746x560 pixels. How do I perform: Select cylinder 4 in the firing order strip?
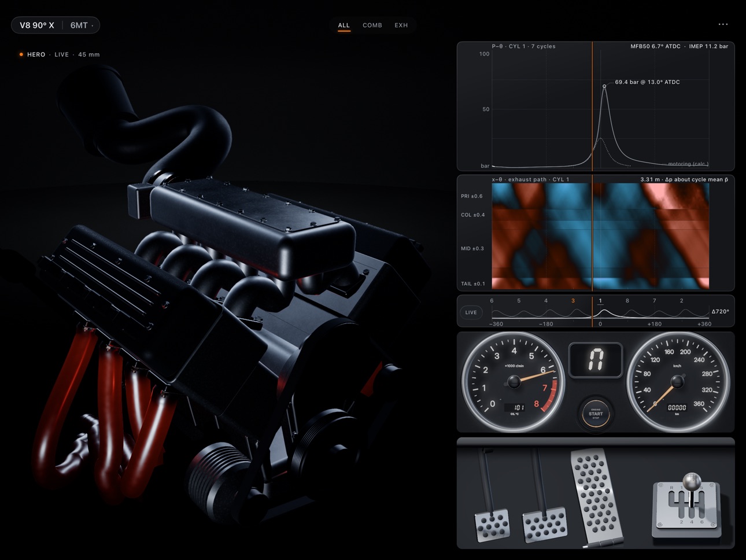tap(546, 301)
